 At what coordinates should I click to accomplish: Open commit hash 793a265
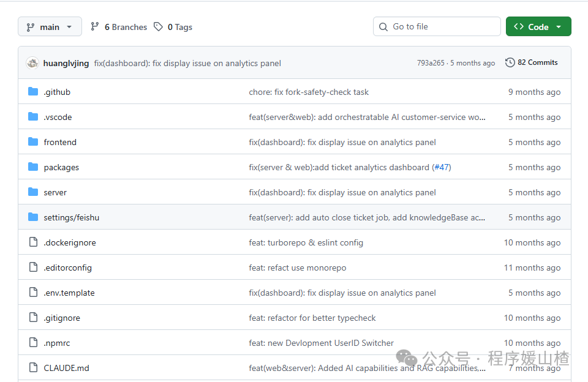click(431, 63)
